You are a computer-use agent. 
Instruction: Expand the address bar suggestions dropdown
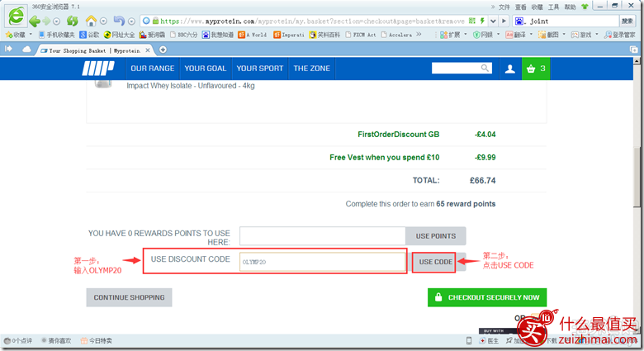(493, 21)
